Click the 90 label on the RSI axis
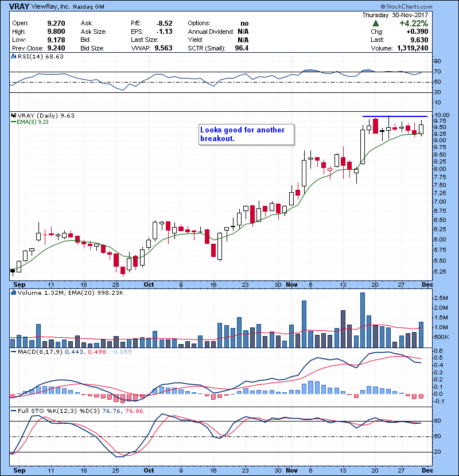 pyautogui.click(x=437, y=61)
